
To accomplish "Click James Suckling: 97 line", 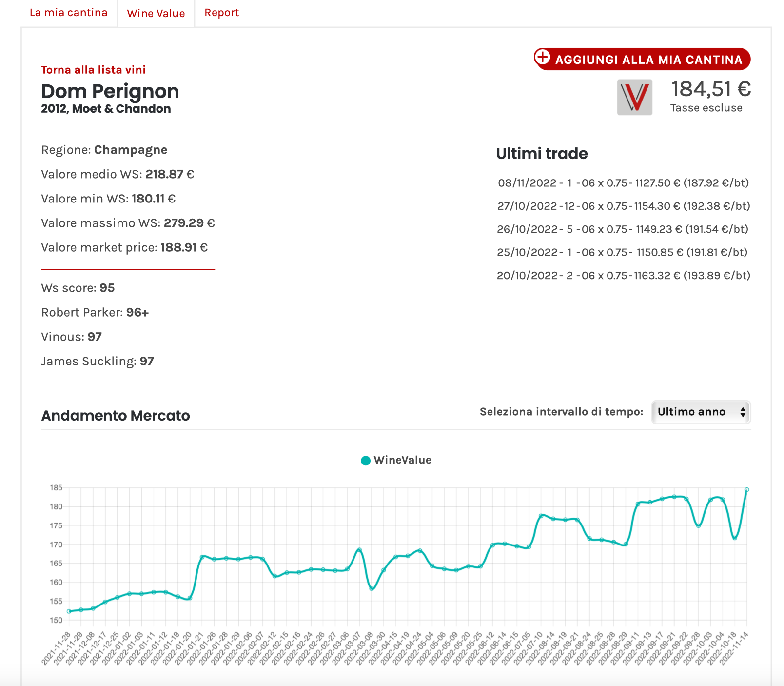I will [98, 361].
